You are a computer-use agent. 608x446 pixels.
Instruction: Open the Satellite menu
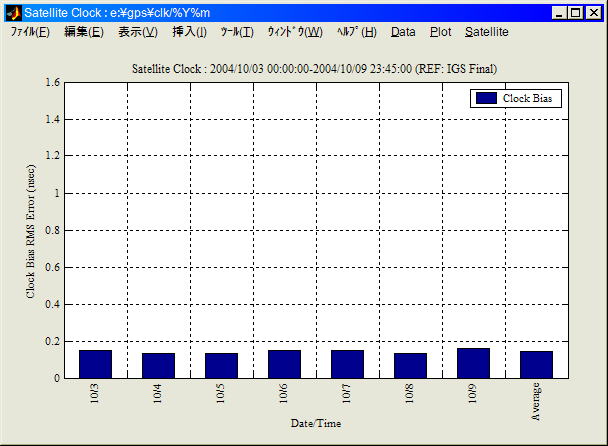point(486,32)
